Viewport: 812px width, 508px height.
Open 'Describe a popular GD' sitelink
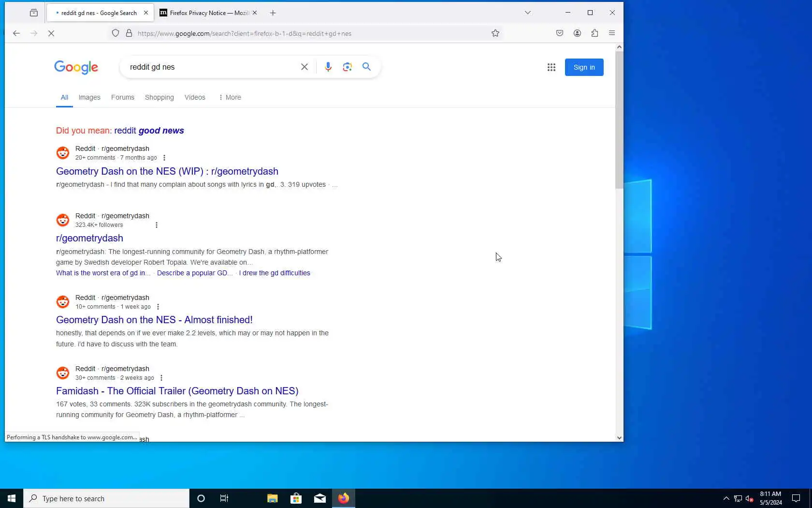pos(195,273)
